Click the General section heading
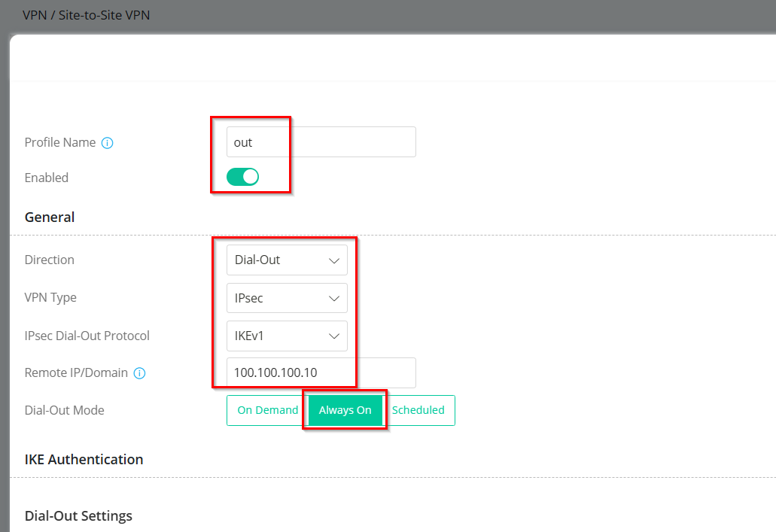Image resolution: width=776 pixels, height=532 pixels. [x=50, y=217]
